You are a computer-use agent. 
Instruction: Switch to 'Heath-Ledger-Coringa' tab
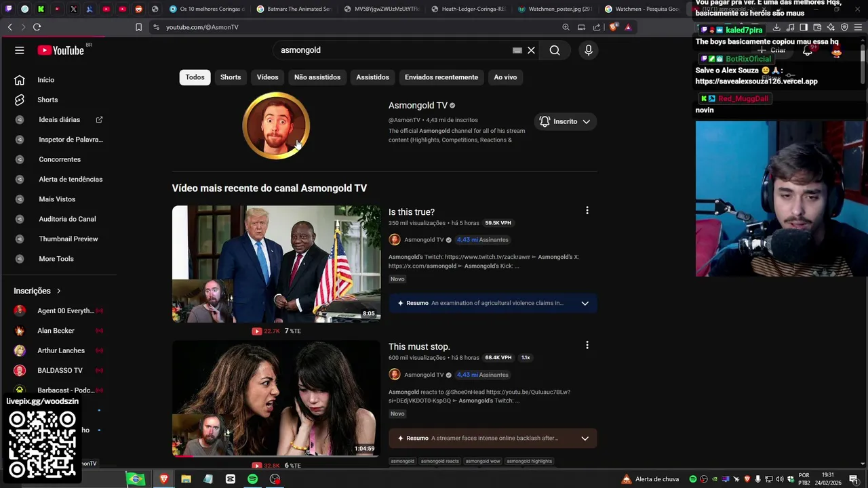point(468,9)
